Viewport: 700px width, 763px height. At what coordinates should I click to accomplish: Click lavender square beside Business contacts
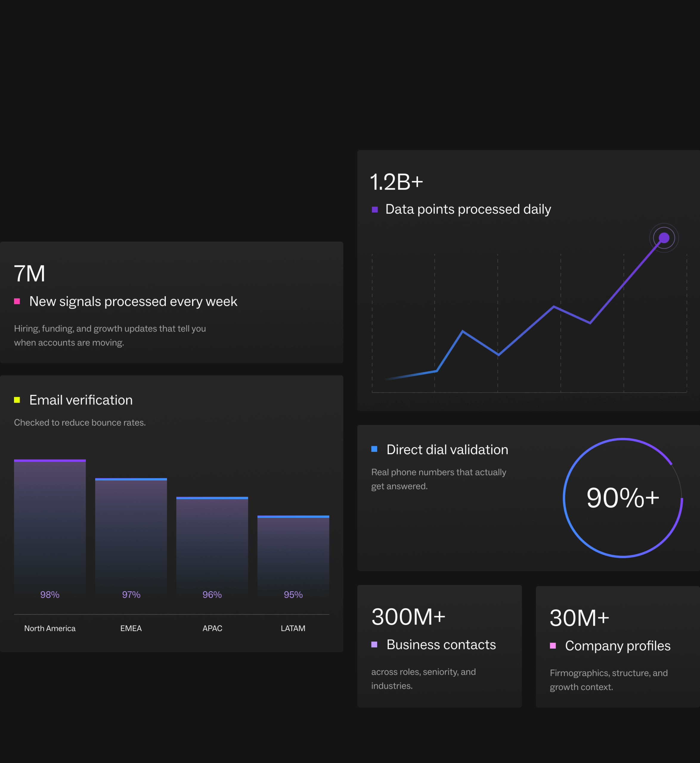374,644
